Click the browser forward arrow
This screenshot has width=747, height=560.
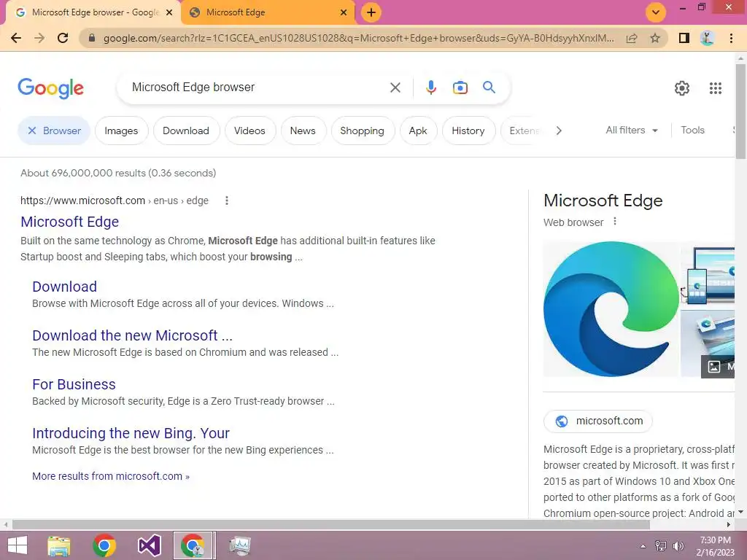click(39, 38)
